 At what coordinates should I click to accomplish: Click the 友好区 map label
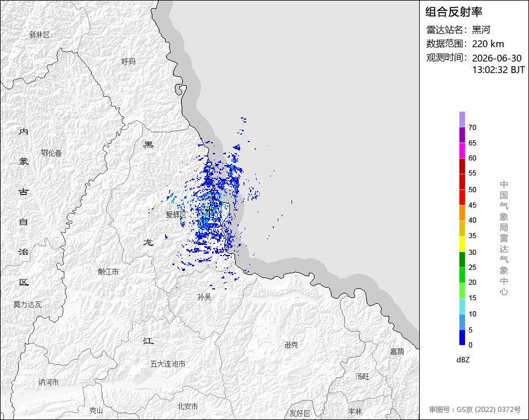coord(300,413)
